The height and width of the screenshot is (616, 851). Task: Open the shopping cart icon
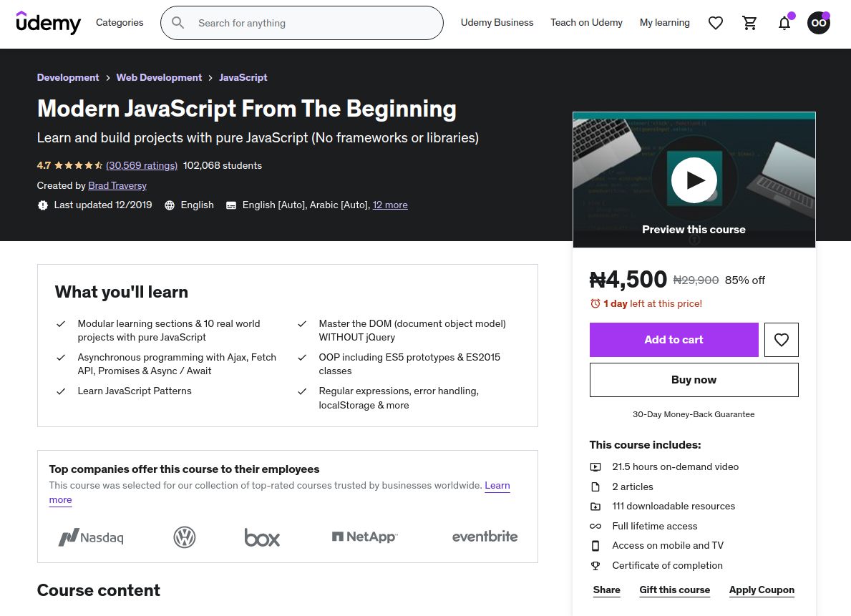click(x=749, y=23)
